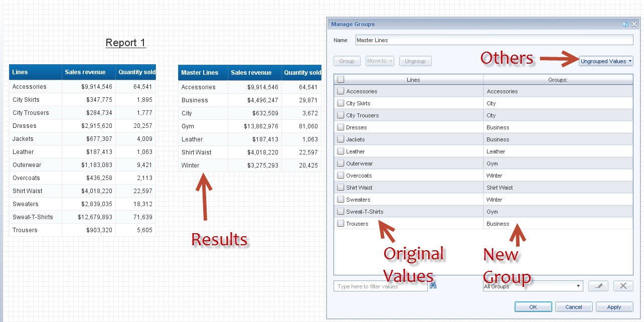The width and height of the screenshot is (644, 322).
Task: Toggle the select-all checkbox in Lines header
Action: pyautogui.click(x=341, y=79)
